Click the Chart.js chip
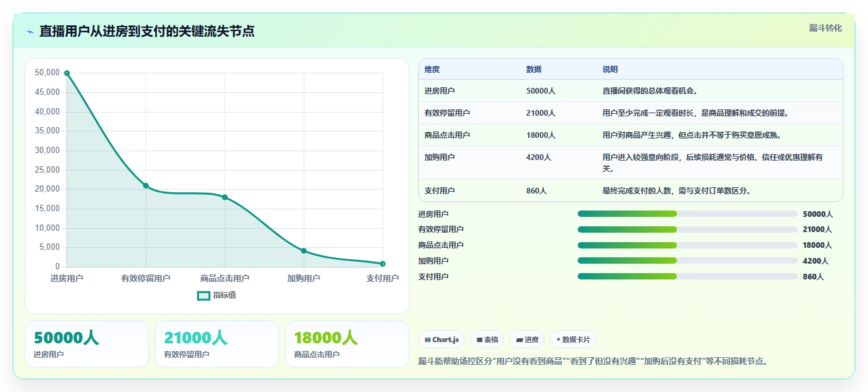Screen dimensions: 868x392 point(442,340)
